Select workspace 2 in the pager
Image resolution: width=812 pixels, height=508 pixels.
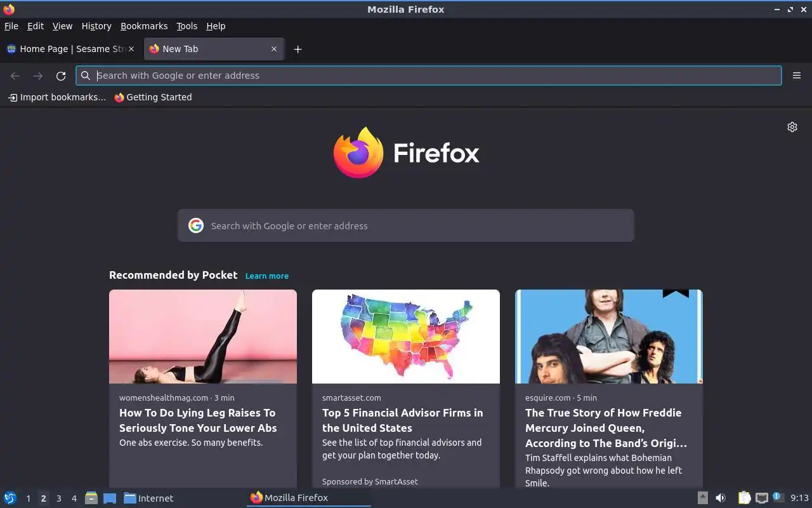tap(43, 498)
